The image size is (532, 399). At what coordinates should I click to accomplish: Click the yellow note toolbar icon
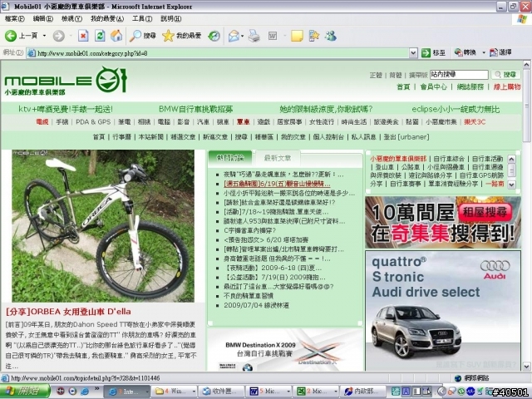pyautogui.click(x=297, y=36)
